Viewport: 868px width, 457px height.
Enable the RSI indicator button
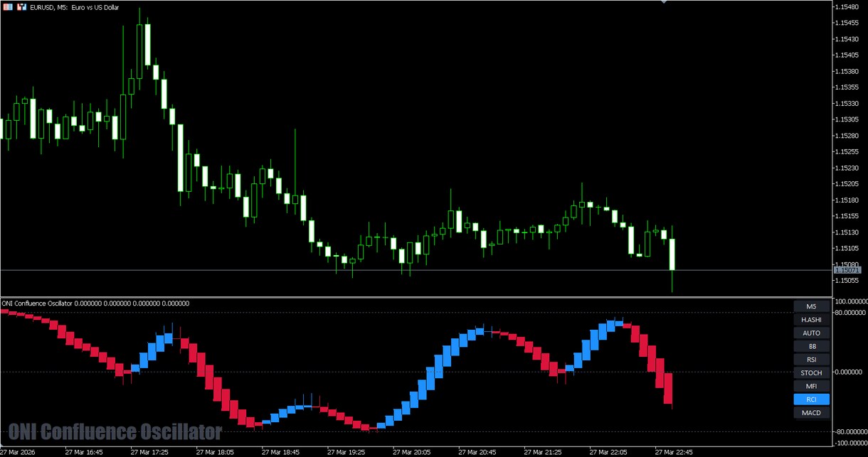click(x=811, y=360)
